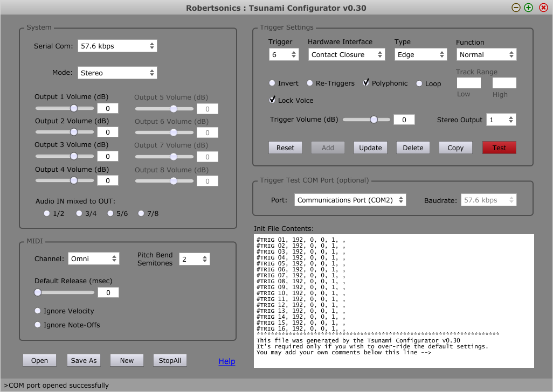Screen dimensions: 553x392
Task: Open the Stereo Output dropdown
Action: 501,120
